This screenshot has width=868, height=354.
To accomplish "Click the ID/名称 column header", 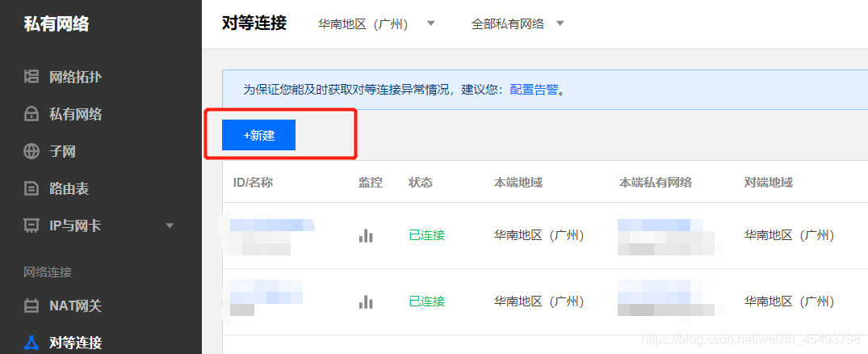I will pos(253,183).
